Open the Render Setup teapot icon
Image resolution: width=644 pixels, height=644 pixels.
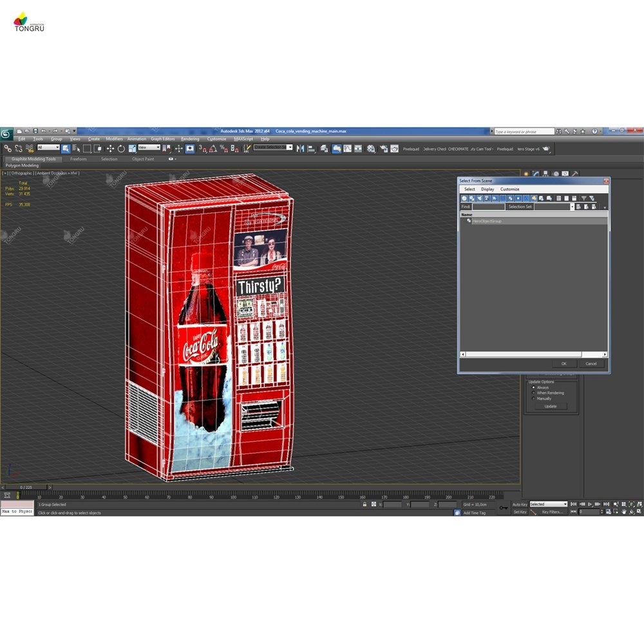384,149
